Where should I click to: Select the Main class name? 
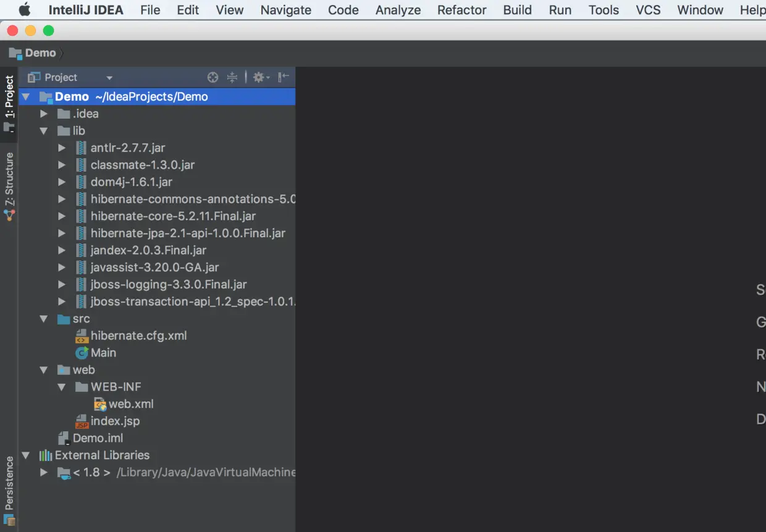click(103, 353)
